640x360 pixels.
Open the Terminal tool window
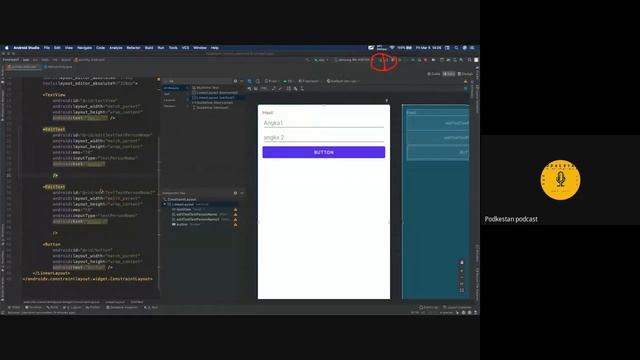33,307
